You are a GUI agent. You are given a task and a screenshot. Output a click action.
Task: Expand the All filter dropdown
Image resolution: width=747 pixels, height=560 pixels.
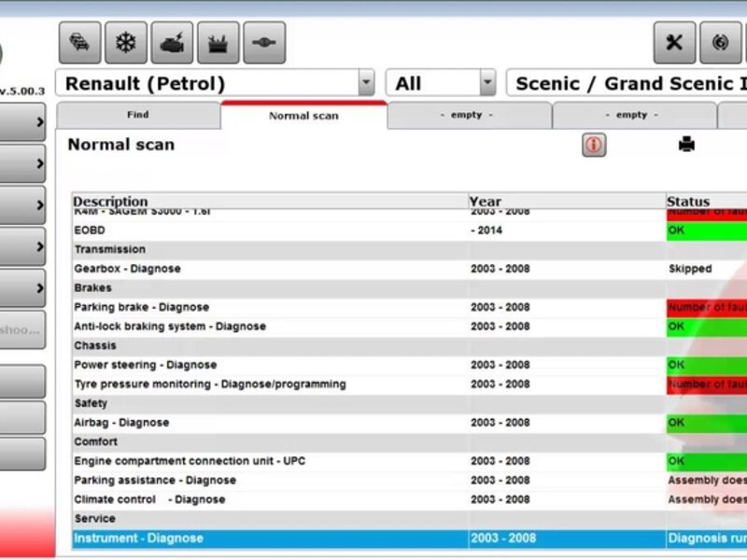pyautogui.click(x=487, y=84)
